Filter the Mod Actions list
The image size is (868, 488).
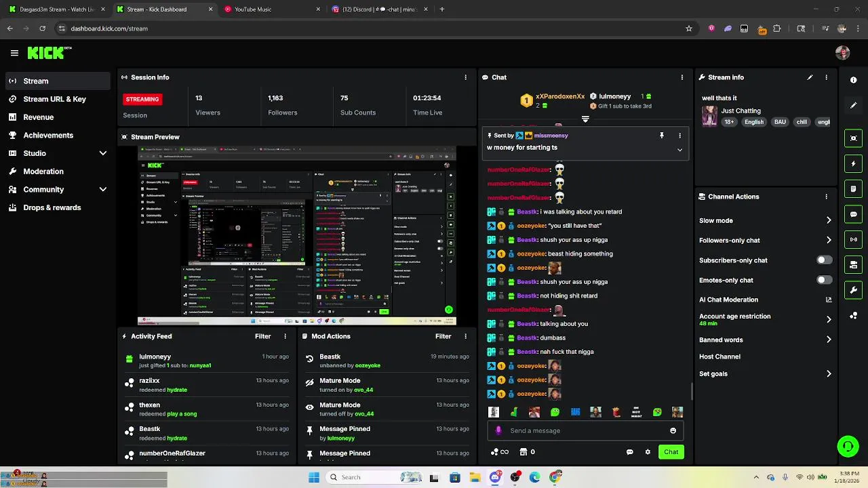pyautogui.click(x=443, y=336)
